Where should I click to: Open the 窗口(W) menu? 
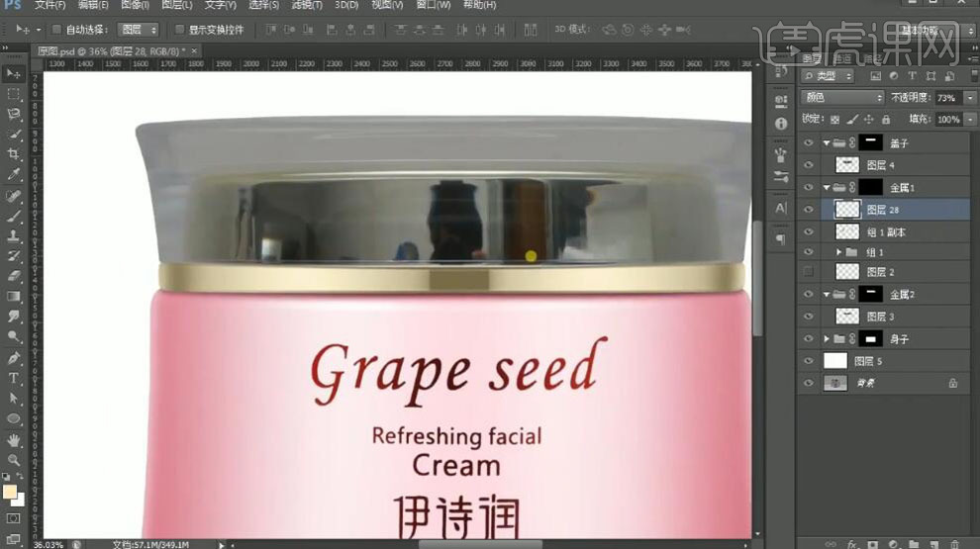tap(434, 5)
